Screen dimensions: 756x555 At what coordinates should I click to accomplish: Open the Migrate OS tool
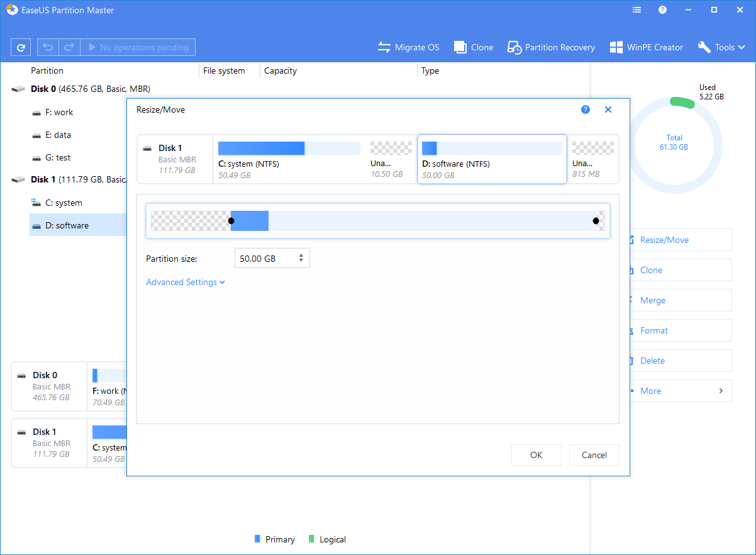coord(408,47)
